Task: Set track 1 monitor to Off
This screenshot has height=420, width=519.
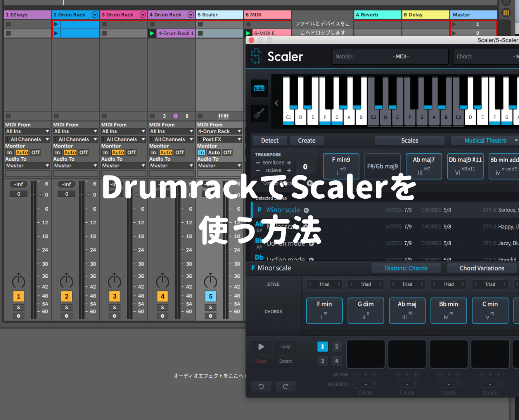Action: 35,153
